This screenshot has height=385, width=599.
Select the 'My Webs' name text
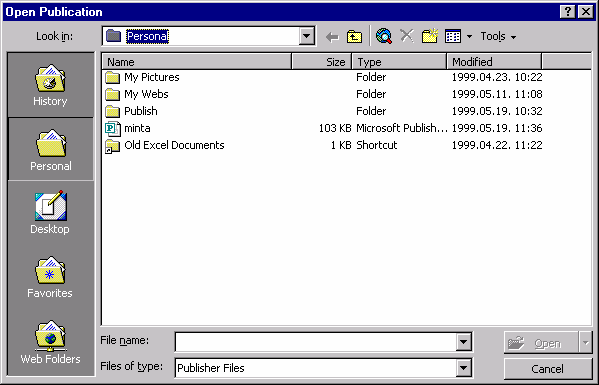click(x=146, y=94)
